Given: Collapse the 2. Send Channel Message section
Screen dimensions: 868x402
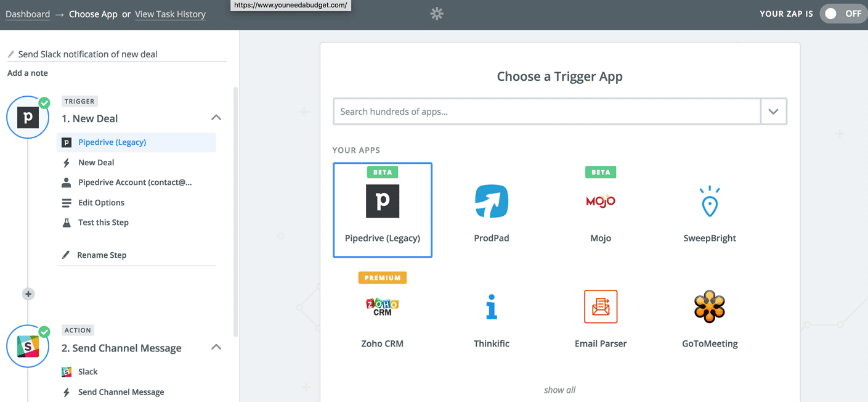Looking at the screenshot, I should point(216,347).
